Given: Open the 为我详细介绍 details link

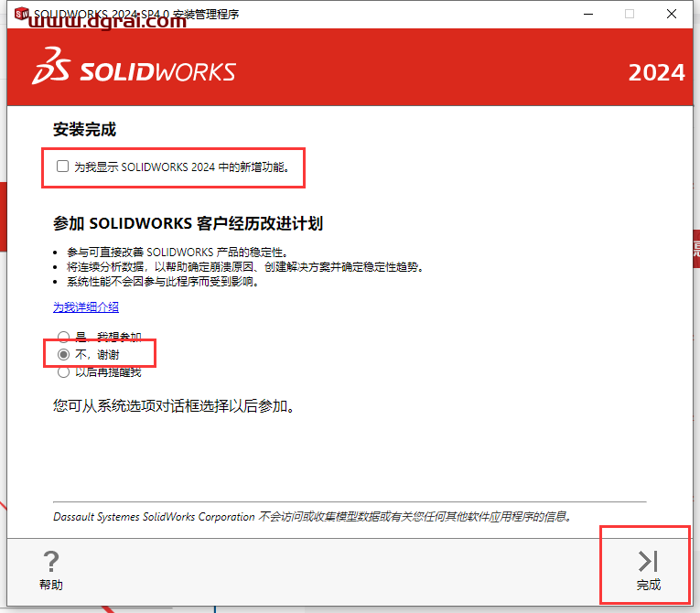Looking at the screenshot, I should pyautogui.click(x=86, y=307).
